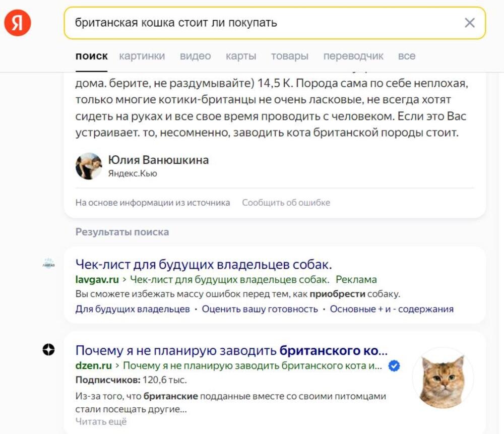Open На основе информации из источника link
Viewport: 504px width, 434px height.
tap(153, 203)
